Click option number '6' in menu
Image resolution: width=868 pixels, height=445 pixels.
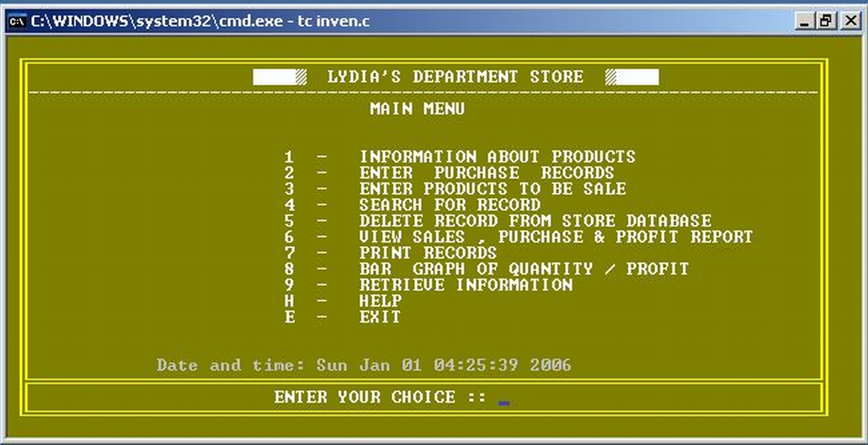click(289, 237)
